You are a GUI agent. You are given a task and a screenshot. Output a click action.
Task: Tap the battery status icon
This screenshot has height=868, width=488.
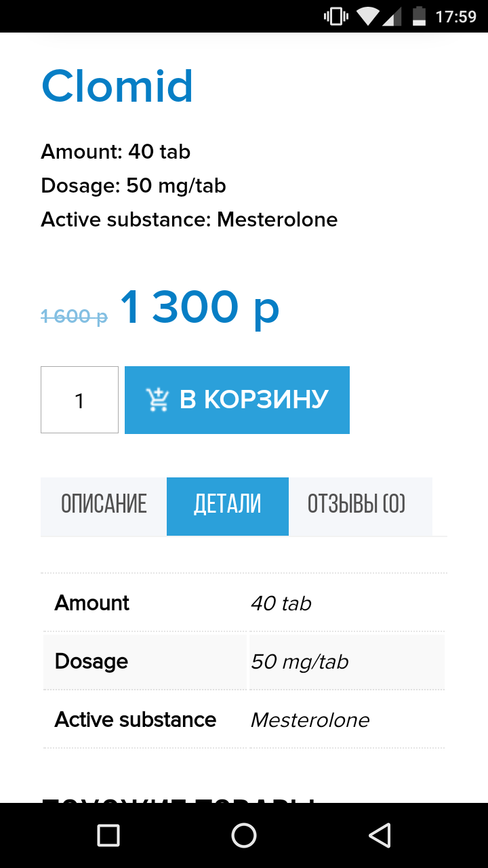tap(420, 16)
